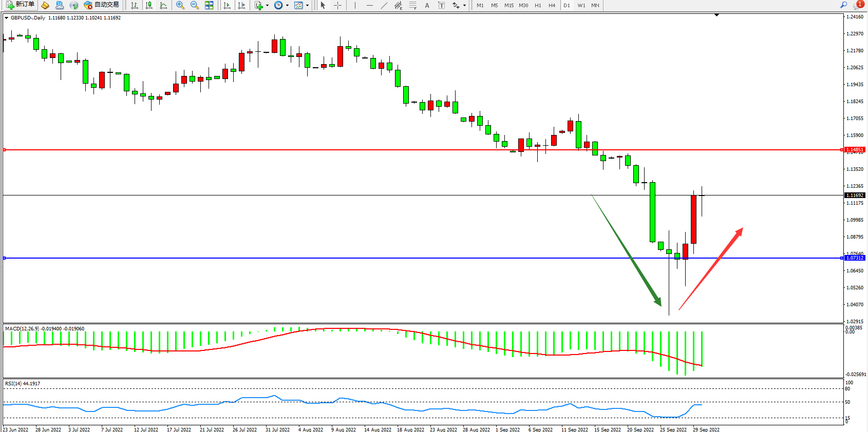Select the Fibonacci retracement tool
868x432 pixels.
[x=413, y=5]
